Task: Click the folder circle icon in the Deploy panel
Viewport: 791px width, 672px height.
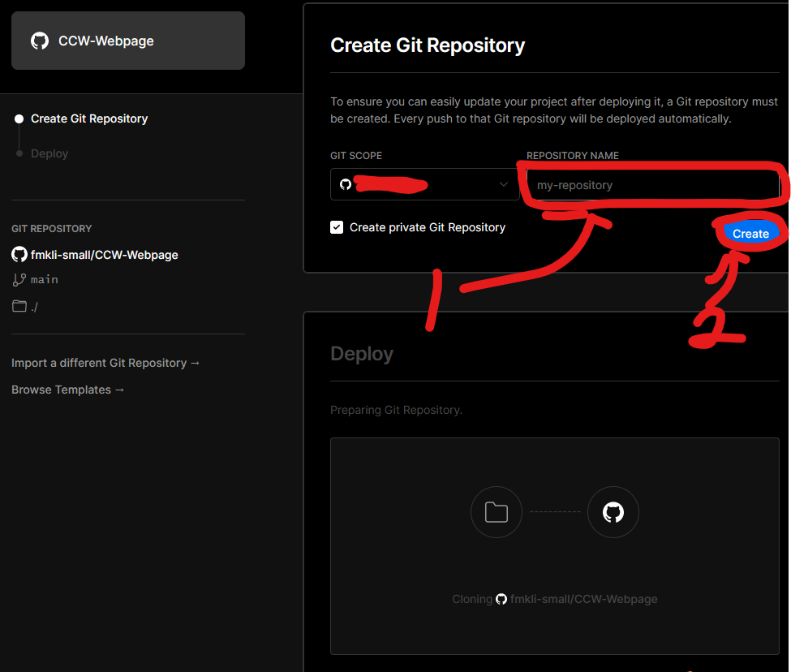Action: [497, 512]
